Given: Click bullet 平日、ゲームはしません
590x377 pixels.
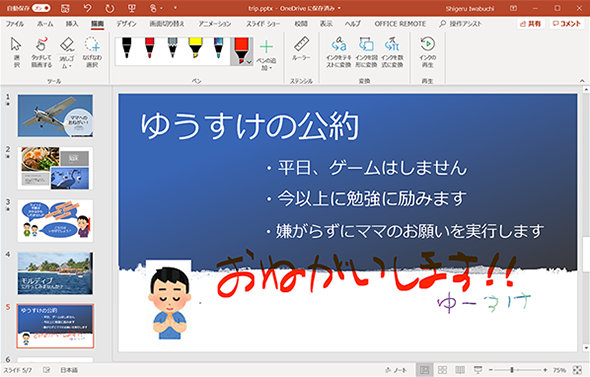Looking at the screenshot, I should (x=372, y=167).
